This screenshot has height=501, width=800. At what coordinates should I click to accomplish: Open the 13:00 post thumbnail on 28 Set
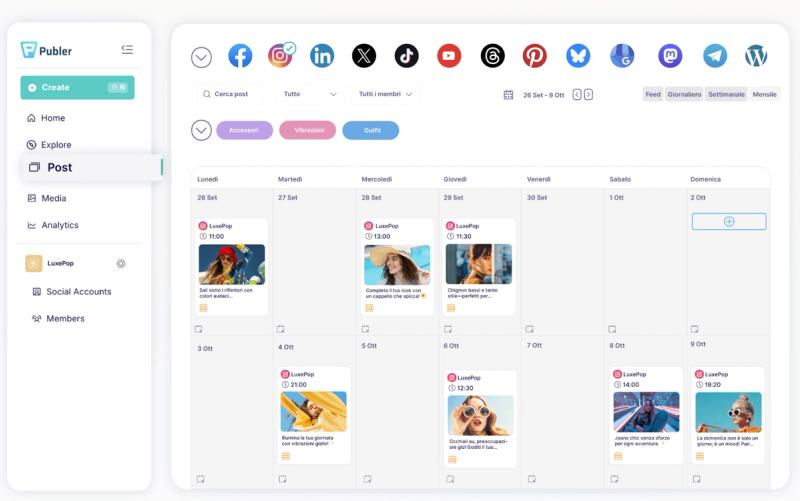pos(397,264)
